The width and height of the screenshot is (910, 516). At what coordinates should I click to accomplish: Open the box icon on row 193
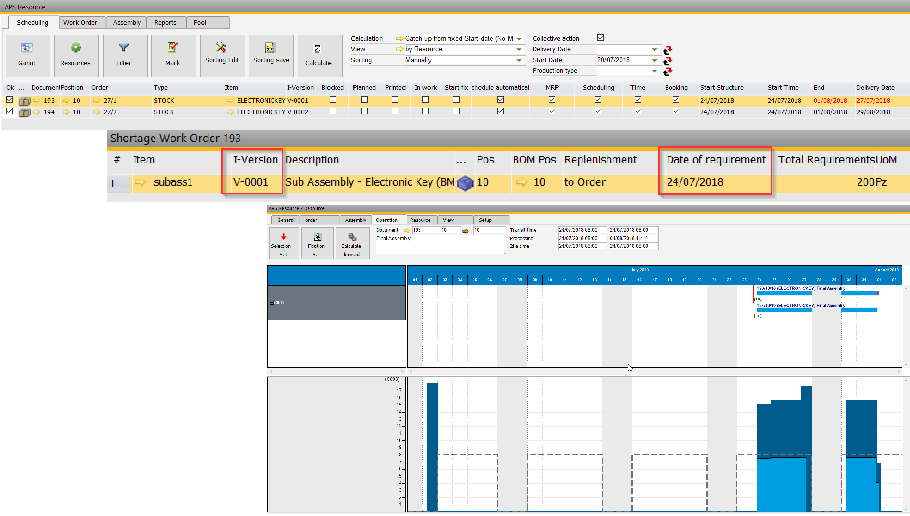click(24, 101)
